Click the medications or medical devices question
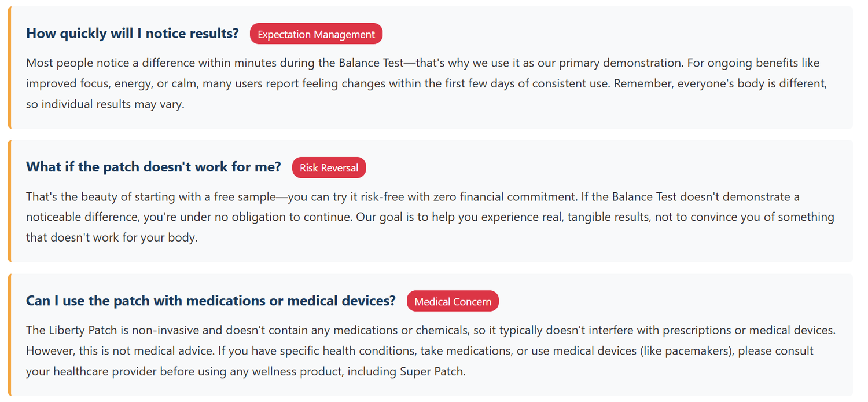 (x=211, y=301)
